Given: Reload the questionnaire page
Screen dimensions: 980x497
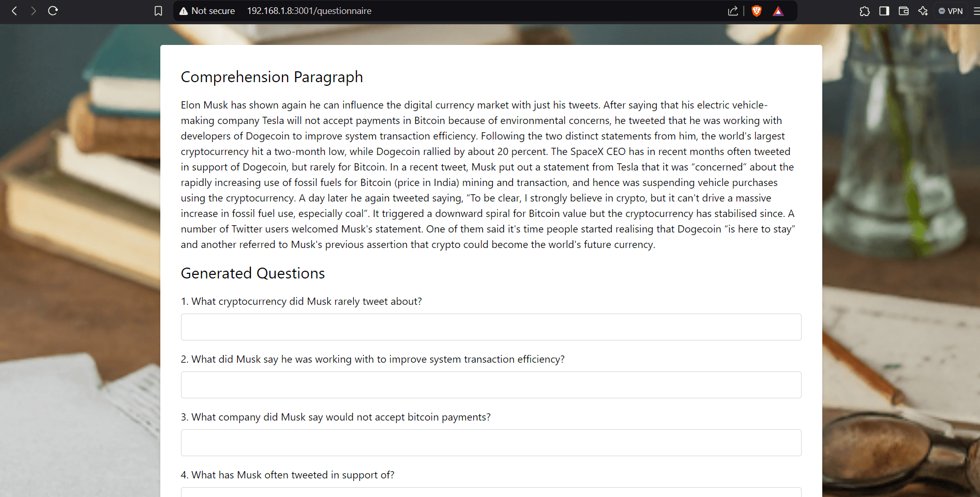Looking at the screenshot, I should 53,11.
